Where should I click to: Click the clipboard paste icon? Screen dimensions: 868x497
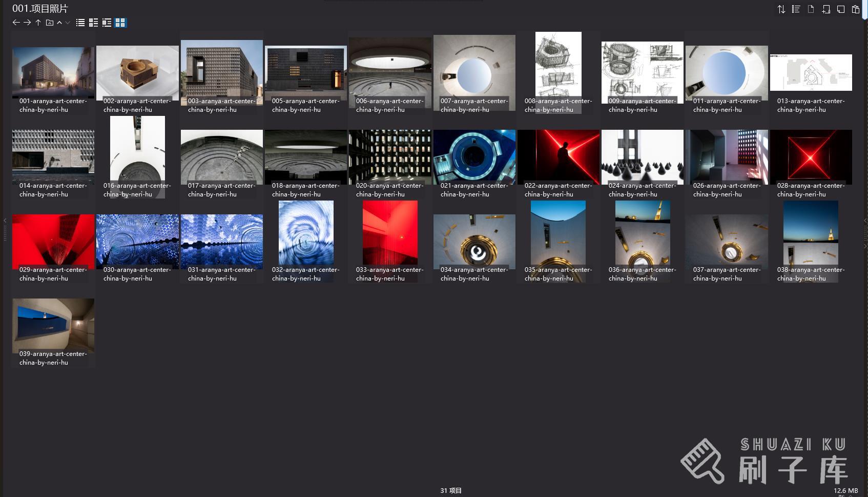[856, 9]
